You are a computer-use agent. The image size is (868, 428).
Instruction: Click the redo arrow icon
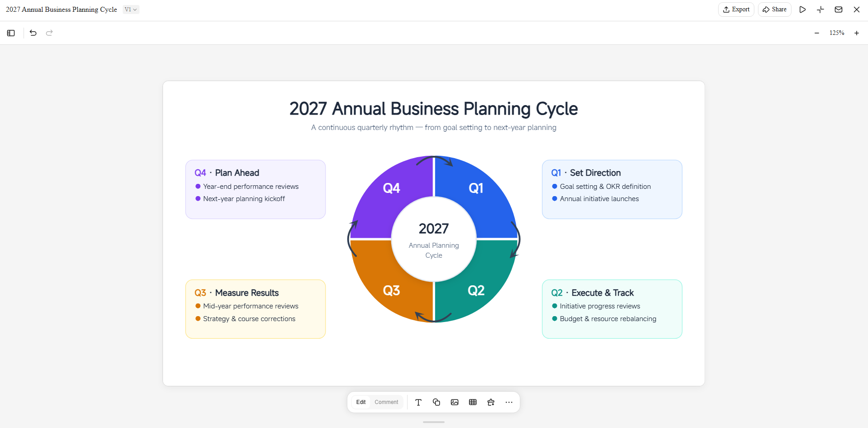(x=49, y=33)
